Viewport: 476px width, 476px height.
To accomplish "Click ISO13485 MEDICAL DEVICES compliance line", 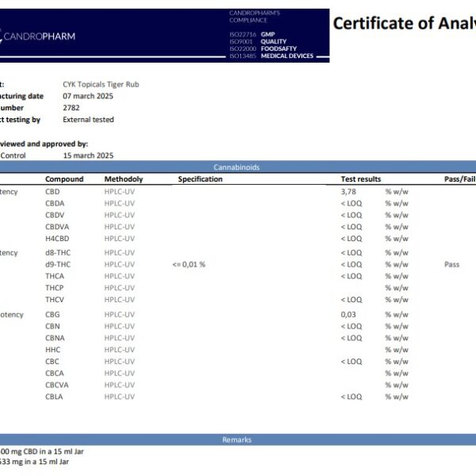I will pos(271,56).
